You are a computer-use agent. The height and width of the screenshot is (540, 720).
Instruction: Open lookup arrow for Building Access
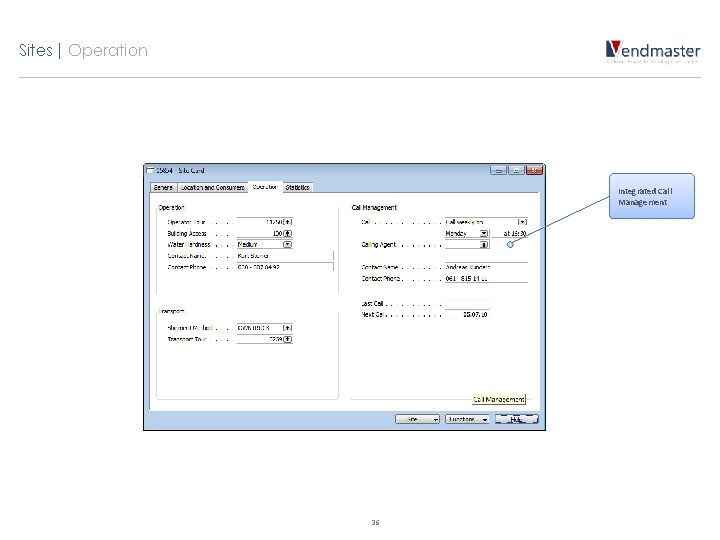coord(288,233)
